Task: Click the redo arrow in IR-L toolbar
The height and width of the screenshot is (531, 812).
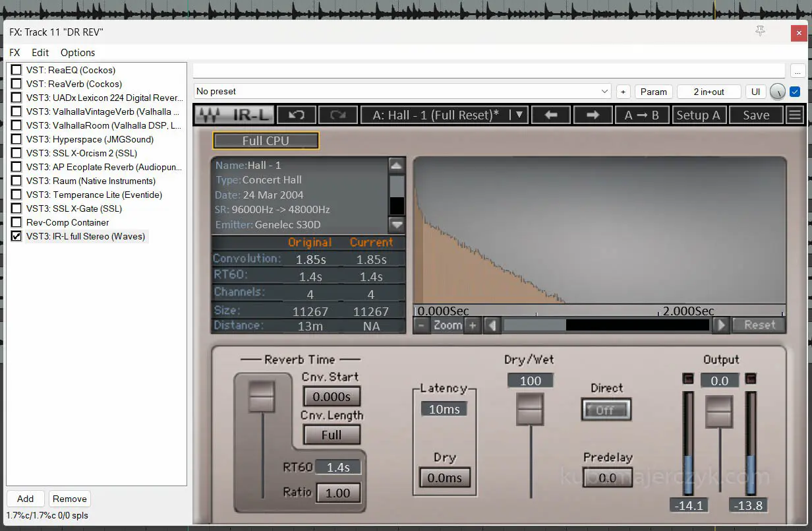Action: coord(337,115)
